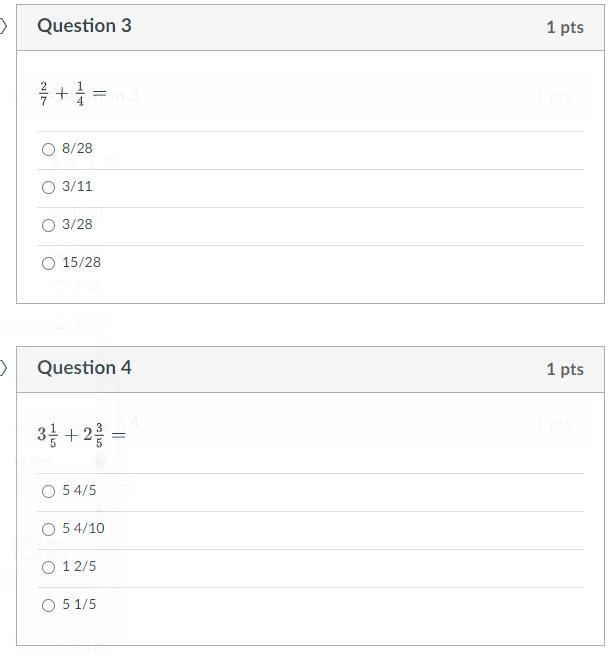
Task: Click the 1 pts label of Question 4
Action: [x=564, y=369]
